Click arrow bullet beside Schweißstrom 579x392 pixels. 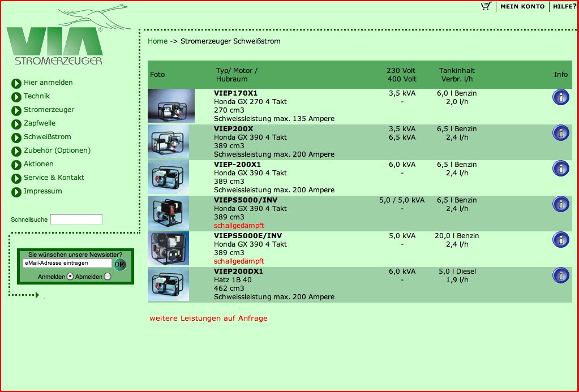click(x=16, y=137)
